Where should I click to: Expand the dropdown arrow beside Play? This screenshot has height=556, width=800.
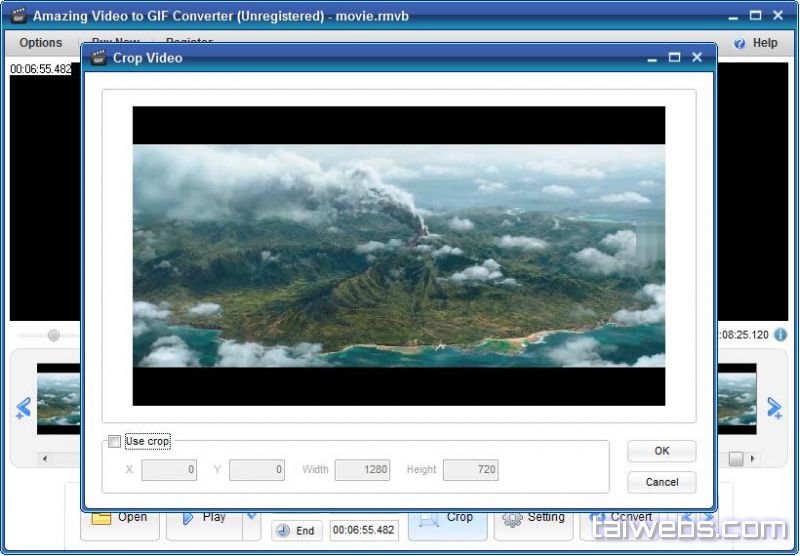(x=251, y=518)
